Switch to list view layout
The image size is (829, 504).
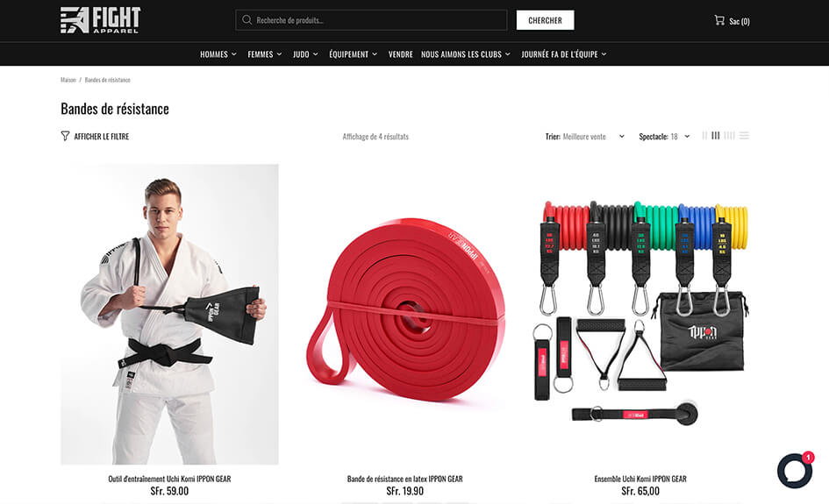(x=744, y=136)
